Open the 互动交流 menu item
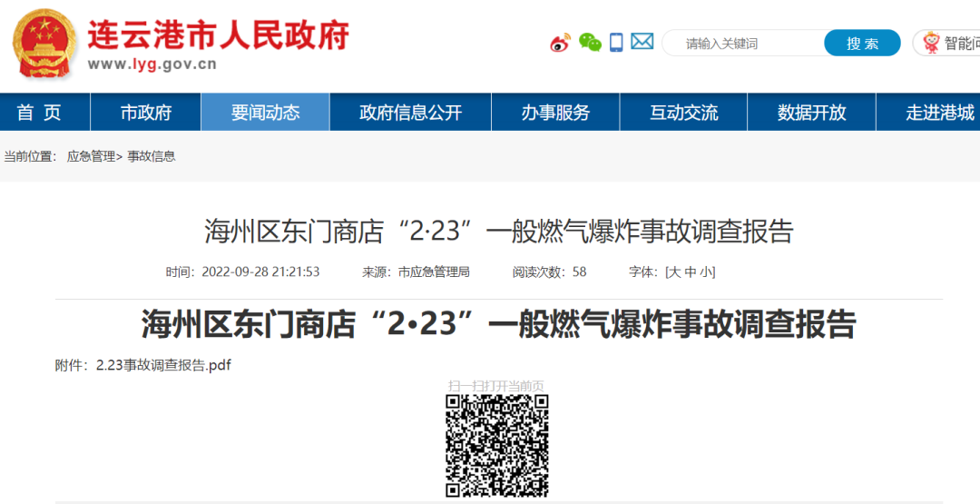This screenshot has width=980, height=504. pos(683,113)
